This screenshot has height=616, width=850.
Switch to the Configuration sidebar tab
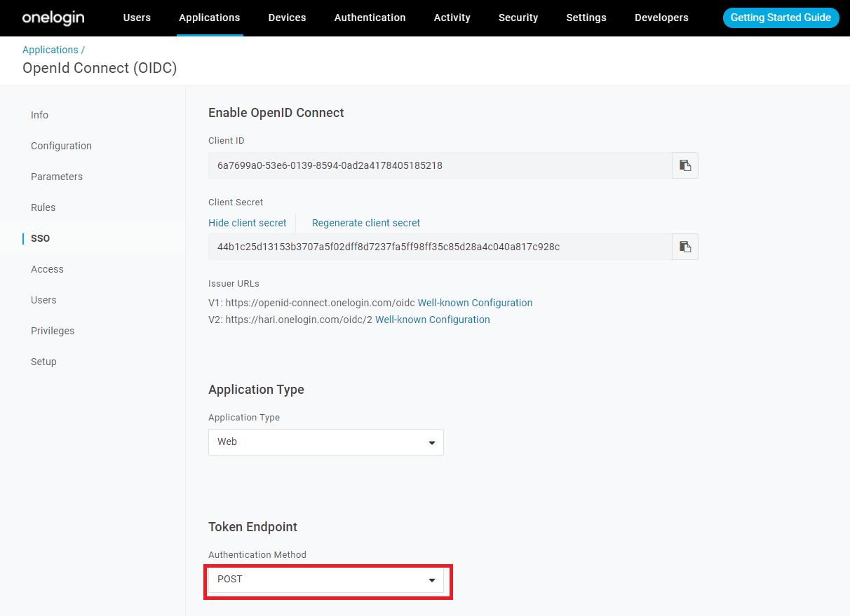tap(61, 146)
